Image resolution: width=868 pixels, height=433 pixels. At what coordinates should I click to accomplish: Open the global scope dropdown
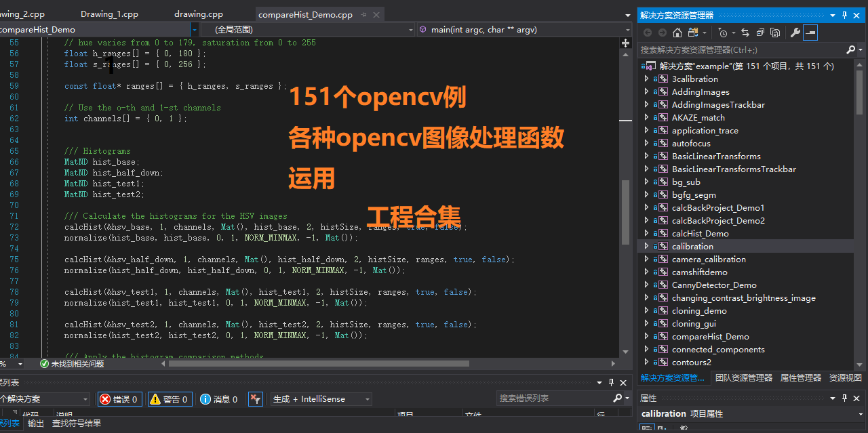click(307, 29)
